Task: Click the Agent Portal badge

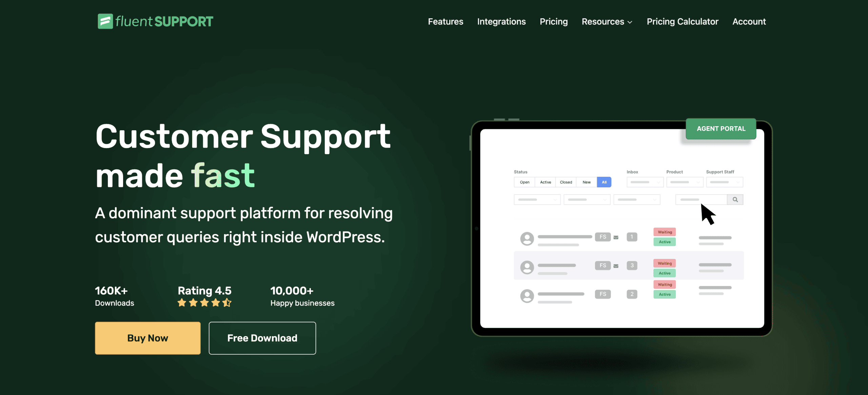Action: [x=721, y=129]
